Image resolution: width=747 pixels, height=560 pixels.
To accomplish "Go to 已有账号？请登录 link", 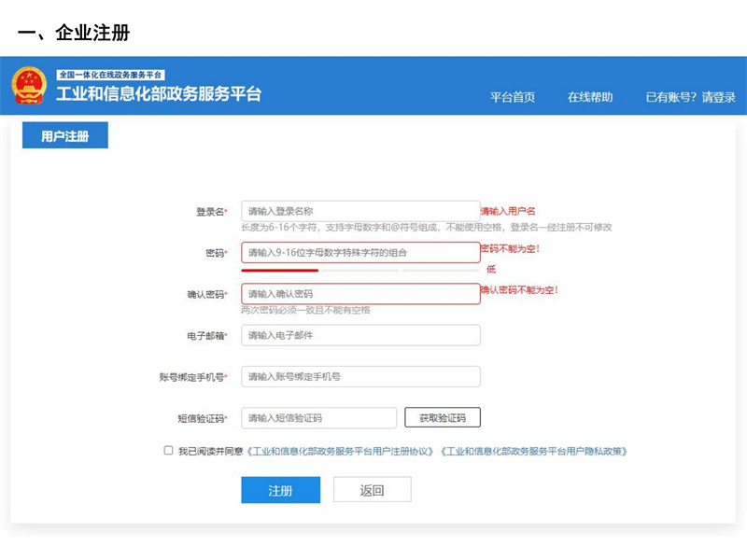I will pos(690,97).
